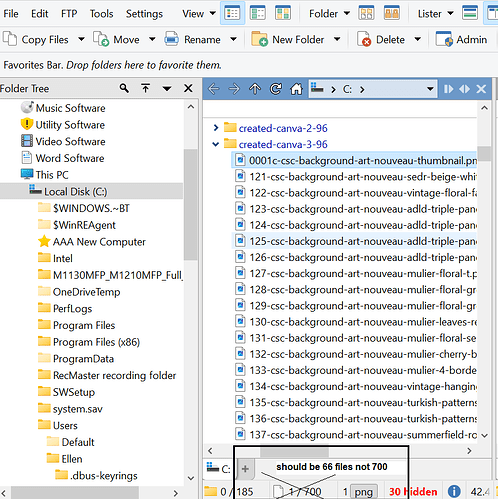Viewport: 498px width, 499px height.
Task: Expand the New Folder dropdown arrow
Action: click(x=337, y=39)
